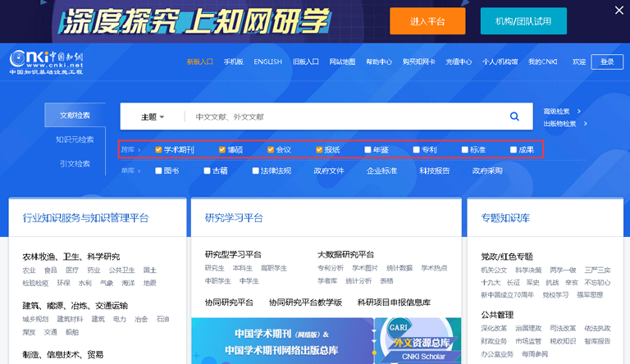Open 专题知识库 heading
630x364 pixels.
click(505, 218)
